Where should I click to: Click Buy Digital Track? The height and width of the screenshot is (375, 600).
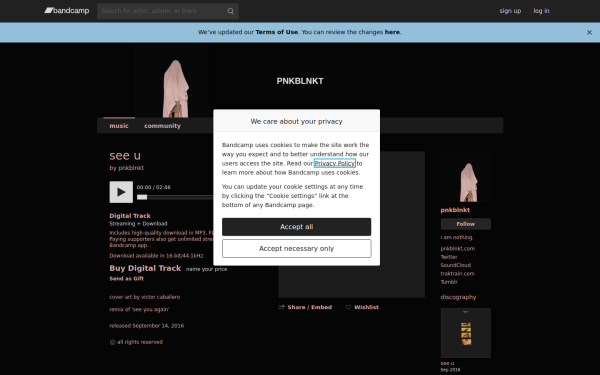145,268
